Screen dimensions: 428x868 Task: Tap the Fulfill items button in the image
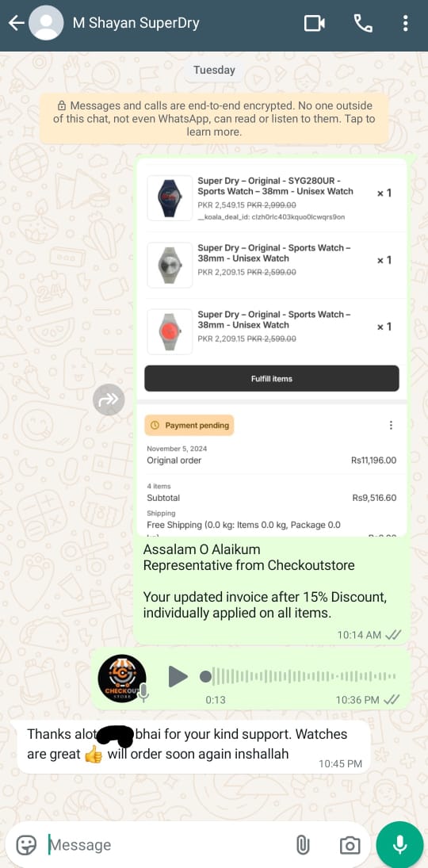click(272, 379)
